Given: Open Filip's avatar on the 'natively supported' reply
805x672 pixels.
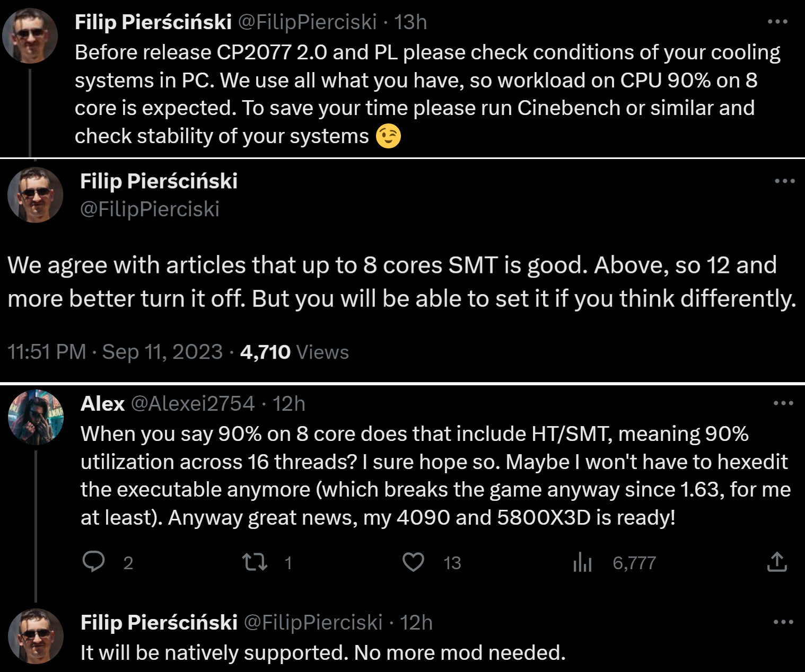Looking at the screenshot, I should click(x=36, y=636).
